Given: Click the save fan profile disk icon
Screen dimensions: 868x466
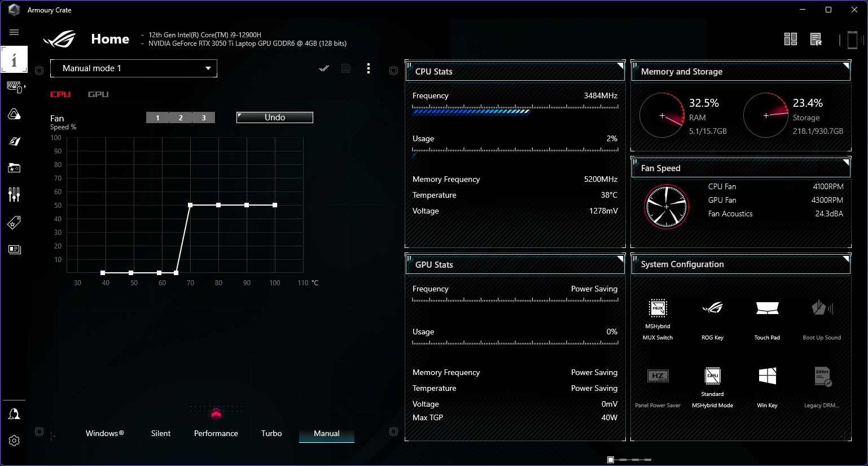Looking at the screenshot, I should [x=346, y=68].
